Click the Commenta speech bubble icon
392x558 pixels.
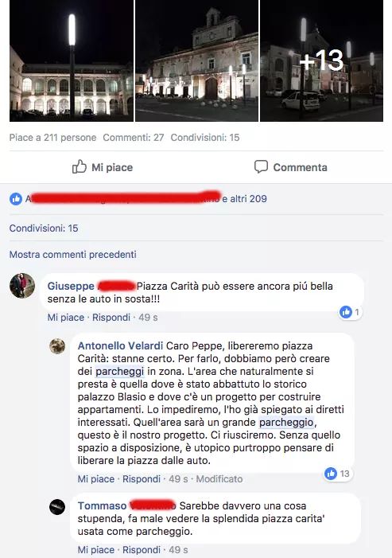(x=261, y=166)
